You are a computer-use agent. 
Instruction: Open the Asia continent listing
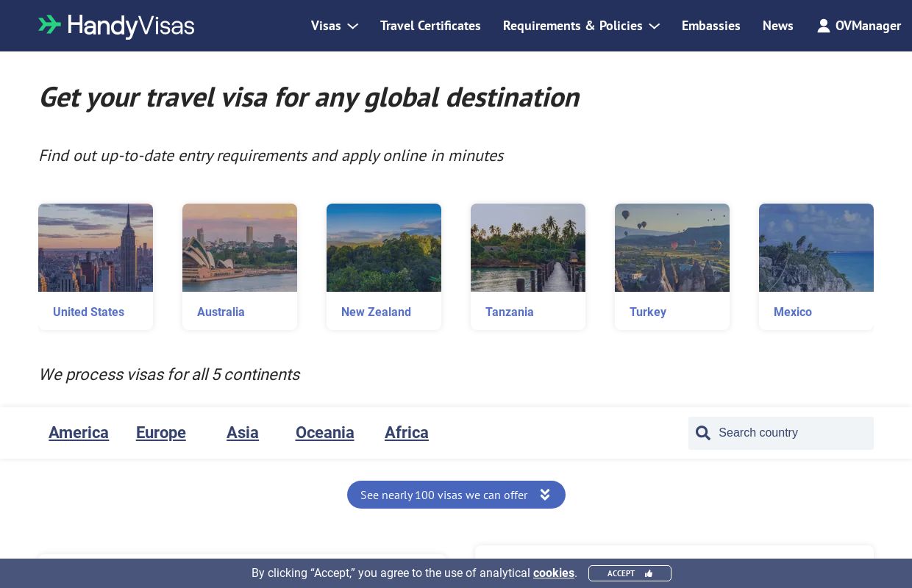pos(243,433)
